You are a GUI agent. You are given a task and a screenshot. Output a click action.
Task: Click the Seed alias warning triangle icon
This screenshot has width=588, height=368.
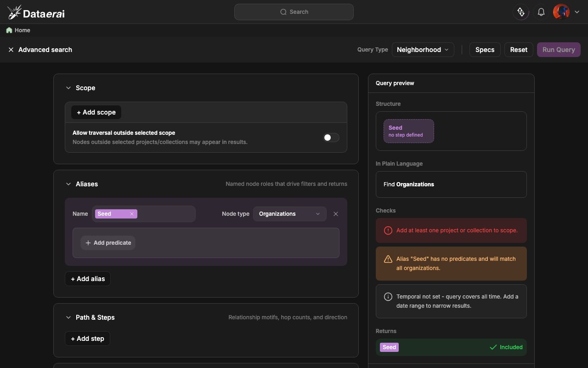coord(388,259)
